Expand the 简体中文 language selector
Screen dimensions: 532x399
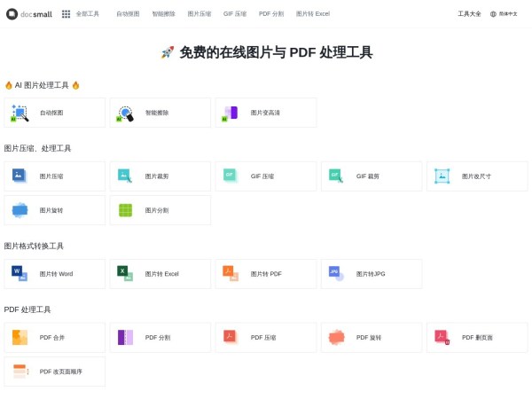point(504,14)
